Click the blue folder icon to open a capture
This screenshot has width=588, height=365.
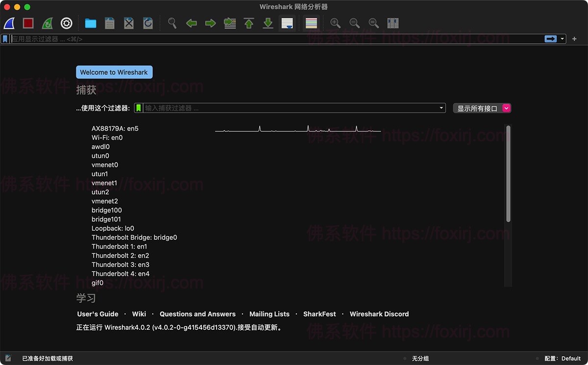(x=90, y=23)
